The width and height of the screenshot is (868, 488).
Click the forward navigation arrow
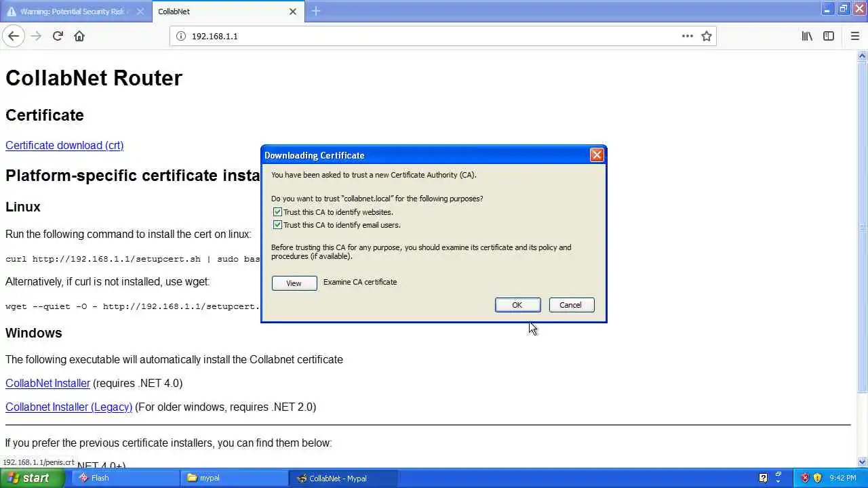click(36, 36)
